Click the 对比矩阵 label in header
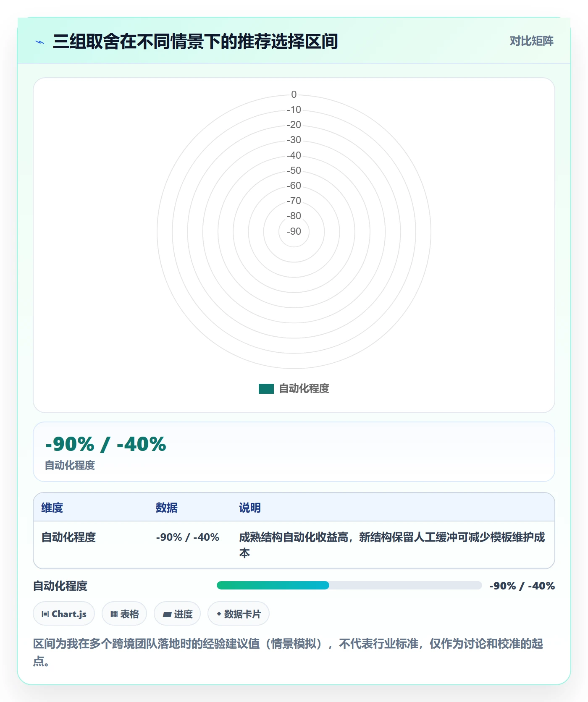 (531, 41)
